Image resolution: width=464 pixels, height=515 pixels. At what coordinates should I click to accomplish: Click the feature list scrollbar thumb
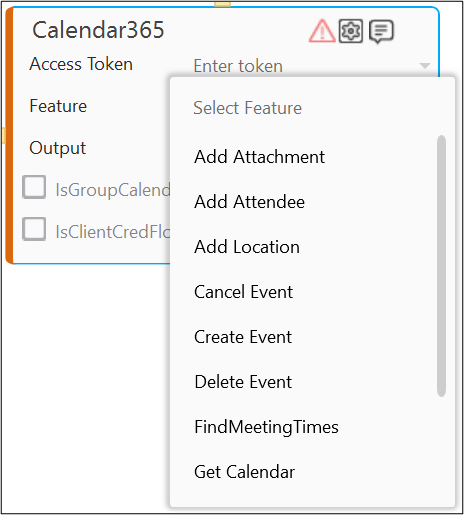click(x=442, y=266)
